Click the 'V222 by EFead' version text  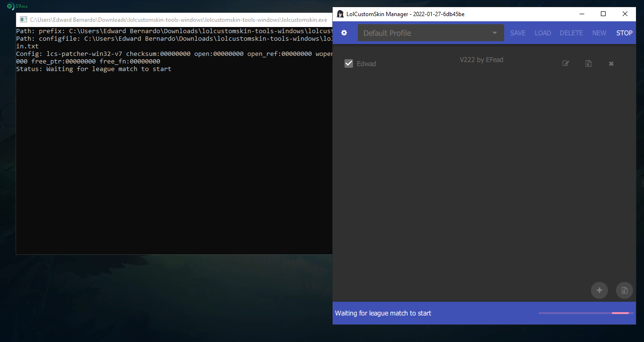[x=481, y=60]
